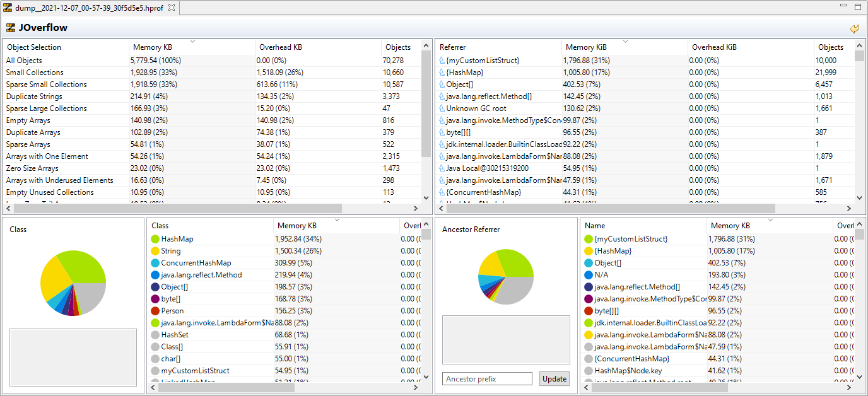Click the {ConcurrentHashMap} referrer row icon
Screen dimensions: 868x396
click(x=442, y=192)
